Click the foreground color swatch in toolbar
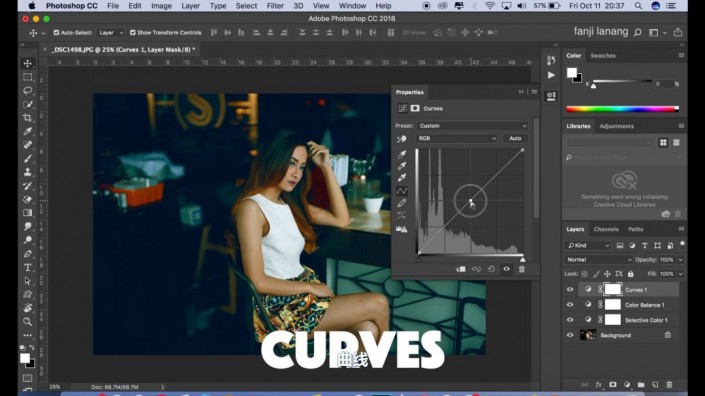Screen dimensions: 705x396 25,358
